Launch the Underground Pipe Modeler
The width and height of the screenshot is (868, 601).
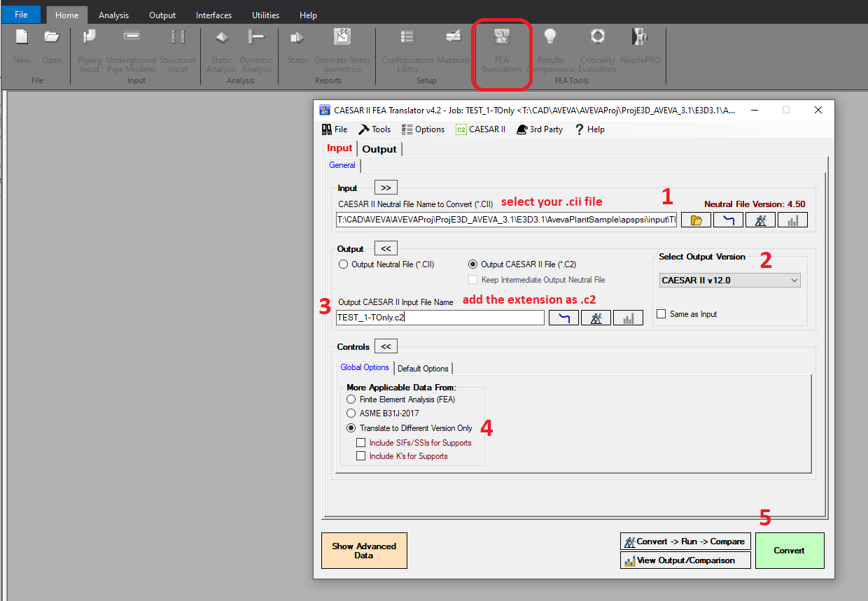132,50
